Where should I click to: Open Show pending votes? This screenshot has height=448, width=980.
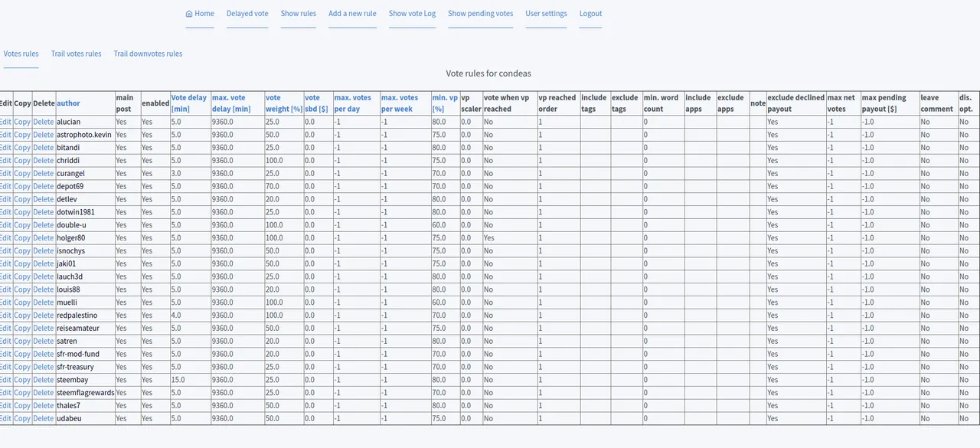[480, 14]
